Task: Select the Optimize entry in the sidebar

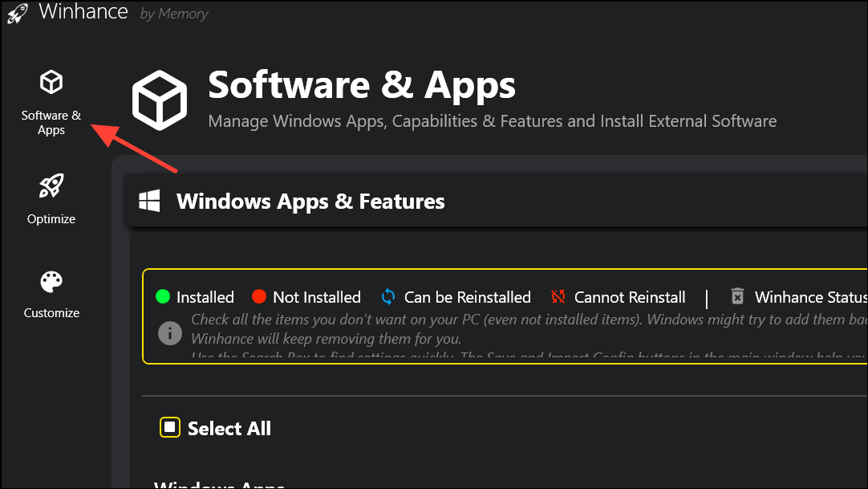Action: pyautogui.click(x=51, y=218)
